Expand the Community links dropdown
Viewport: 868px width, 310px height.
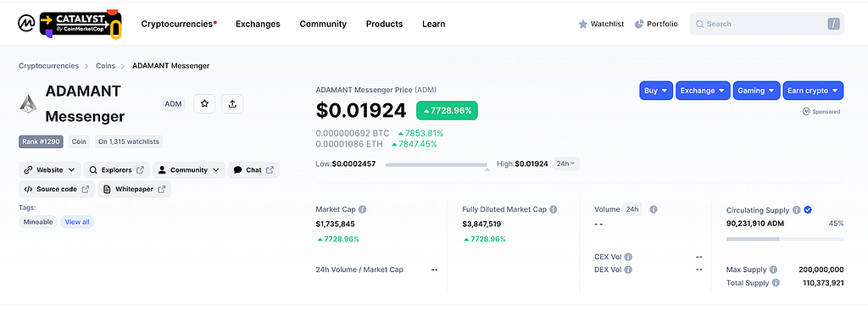tap(189, 170)
